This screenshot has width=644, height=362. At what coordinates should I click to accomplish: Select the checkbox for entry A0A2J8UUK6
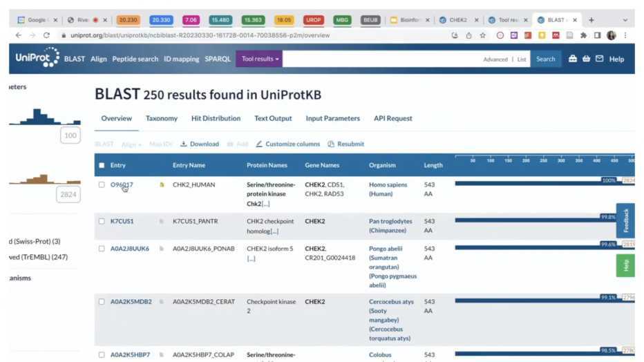(x=102, y=249)
